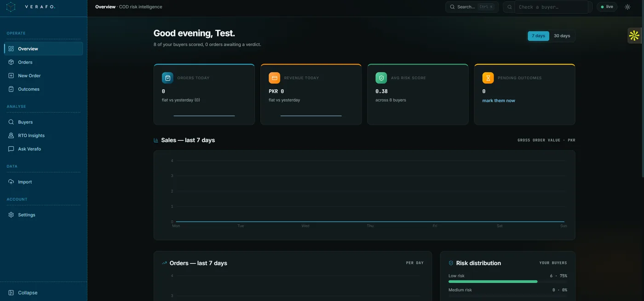Open the Search box with Ctrl K

pos(472,7)
